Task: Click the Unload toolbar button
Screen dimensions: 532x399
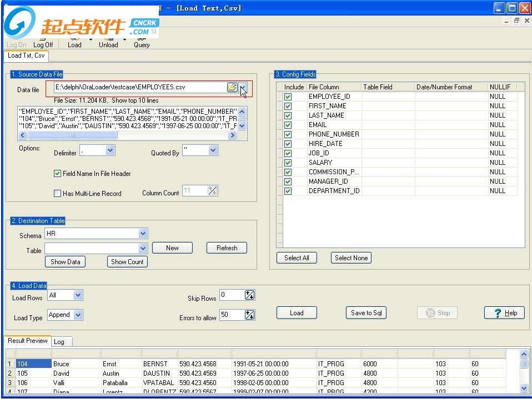Action: [x=108, y=44]
